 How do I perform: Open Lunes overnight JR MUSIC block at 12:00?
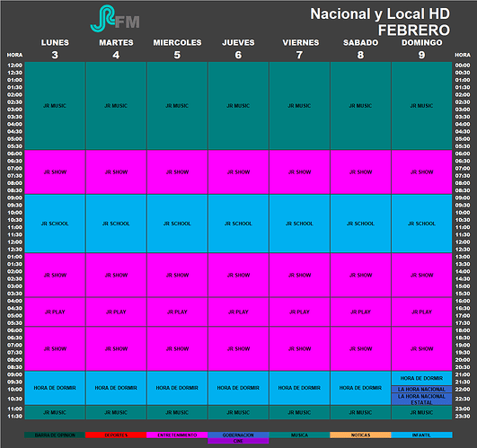click(x=55, y=105)
